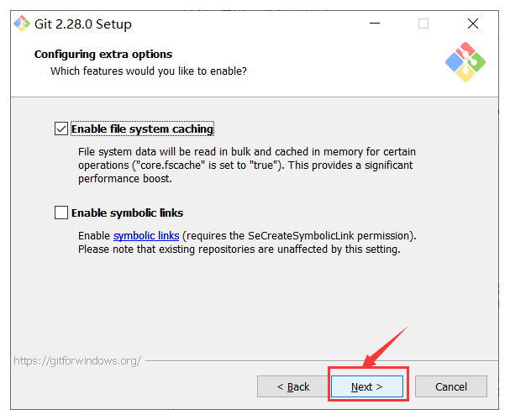The height and width of the screenshot is (420, 510).
Task: Proceed with the Next > button
Action: (x=367, y=386)
